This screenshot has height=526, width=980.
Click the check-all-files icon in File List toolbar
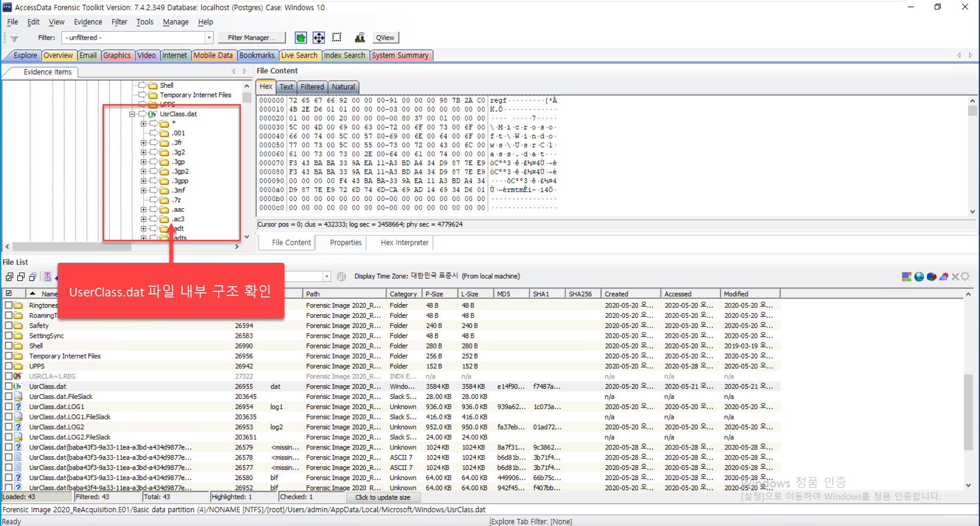9,277
